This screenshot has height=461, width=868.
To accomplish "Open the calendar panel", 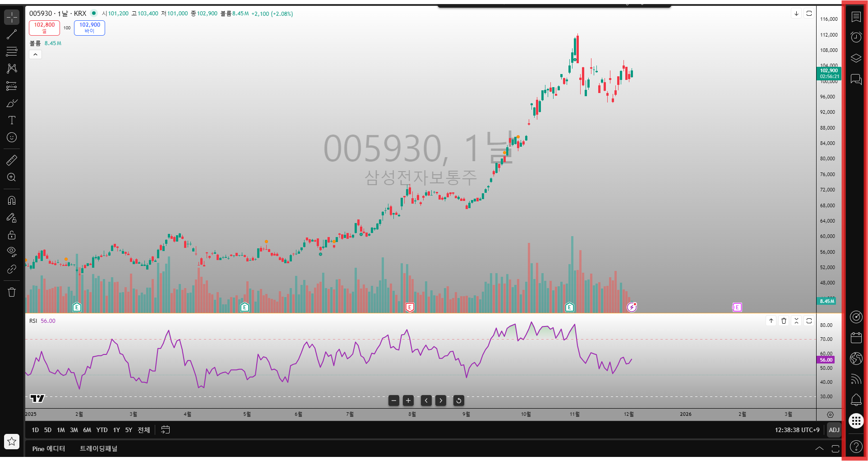I will (856, 338).
